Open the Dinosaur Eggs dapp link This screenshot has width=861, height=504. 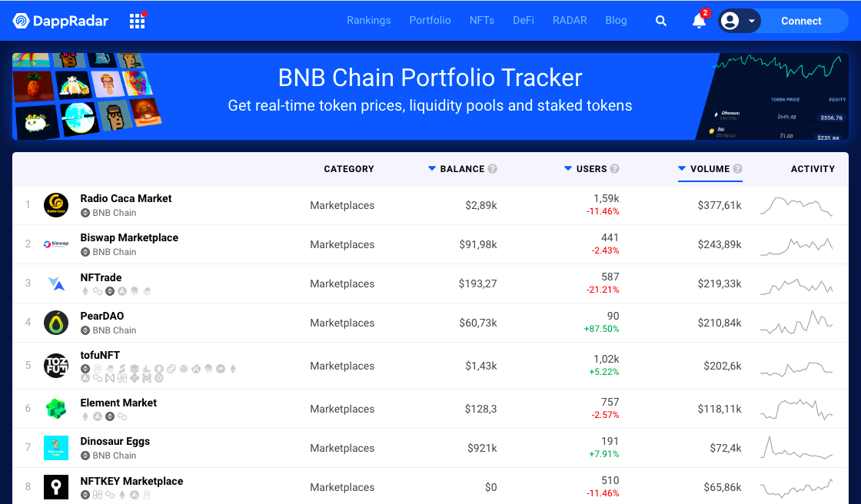(115, 441)
